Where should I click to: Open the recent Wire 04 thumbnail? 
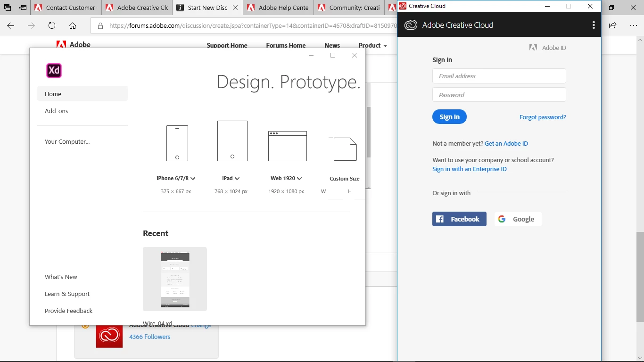coord(175,279)
